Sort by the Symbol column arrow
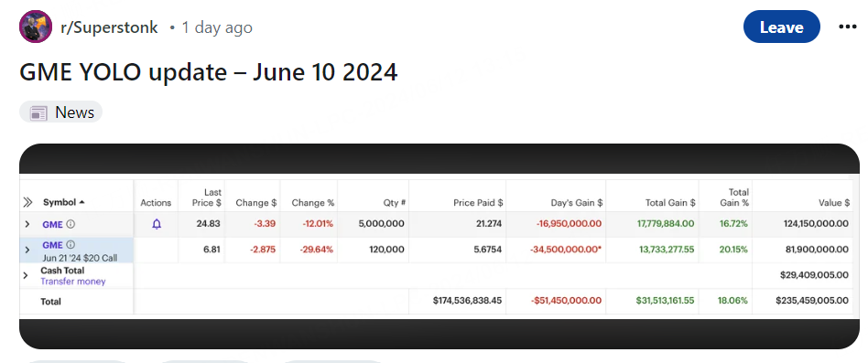Screen dimensions: 868x363 81,202
